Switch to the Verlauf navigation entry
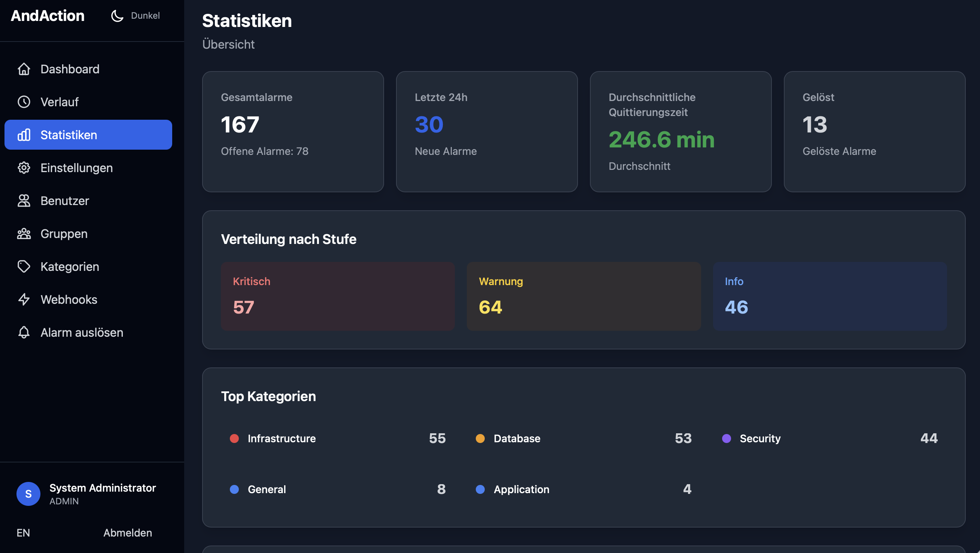The height and width of the screenshot is (553, 980). tap(60, 102)
